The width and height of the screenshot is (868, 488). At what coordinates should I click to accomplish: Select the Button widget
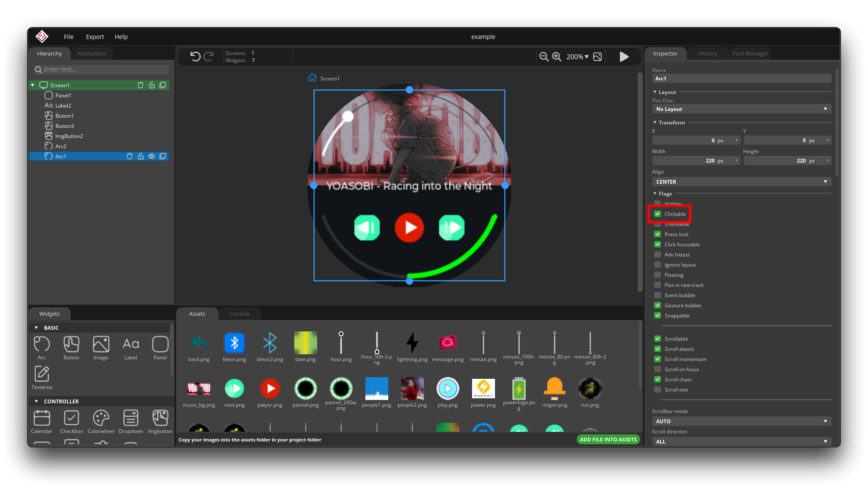[x=71, y=348]
